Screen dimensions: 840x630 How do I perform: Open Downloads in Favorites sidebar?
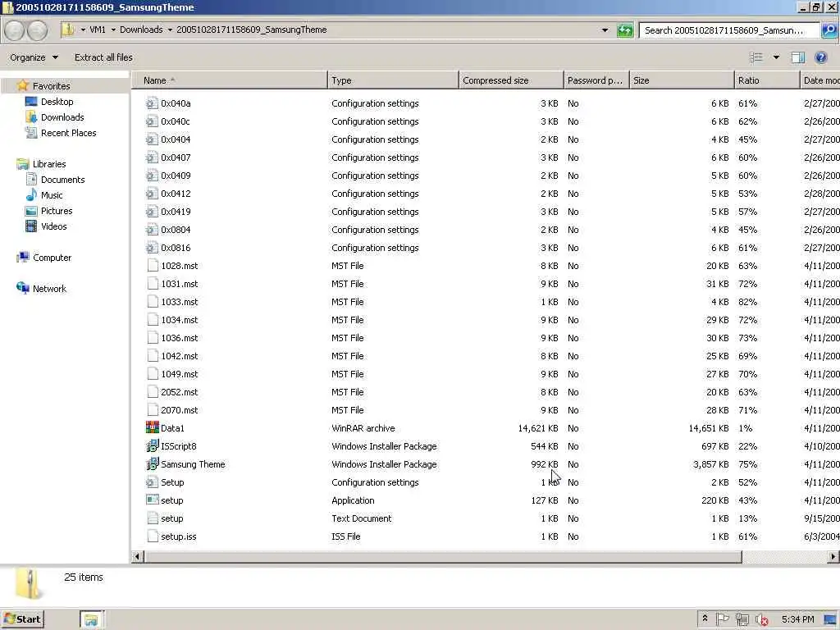click(x=62, y=116)
